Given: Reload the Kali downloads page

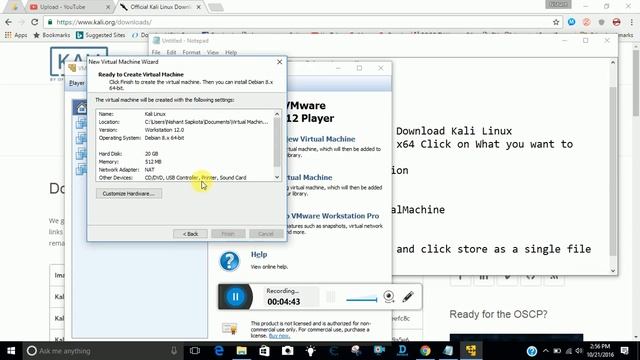Looking at the screenshot, I should 35,22.
